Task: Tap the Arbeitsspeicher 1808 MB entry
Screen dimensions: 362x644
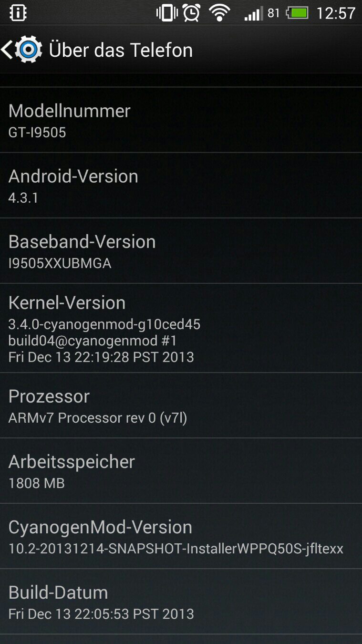Action: (181, 470)
